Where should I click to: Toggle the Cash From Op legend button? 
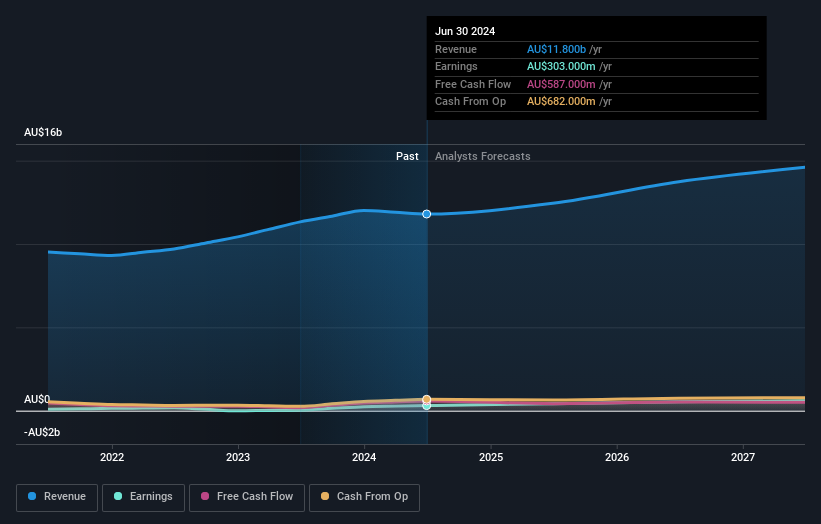(364, 497)
